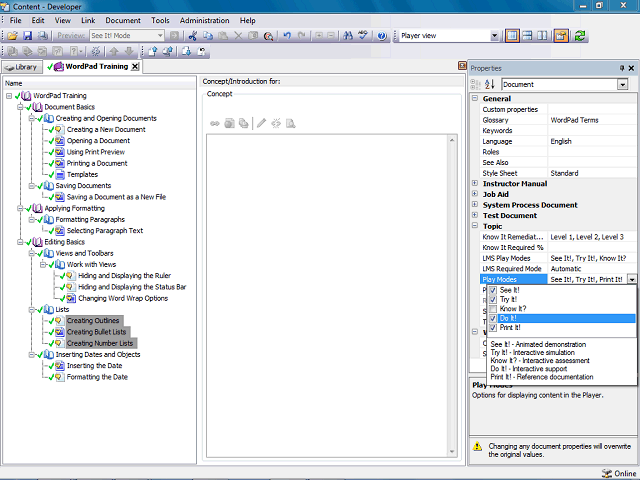Click the Concept area scroll down arrow
This screenshot has height=480, width=640.
pyautogui.click(x=452, y=451)
